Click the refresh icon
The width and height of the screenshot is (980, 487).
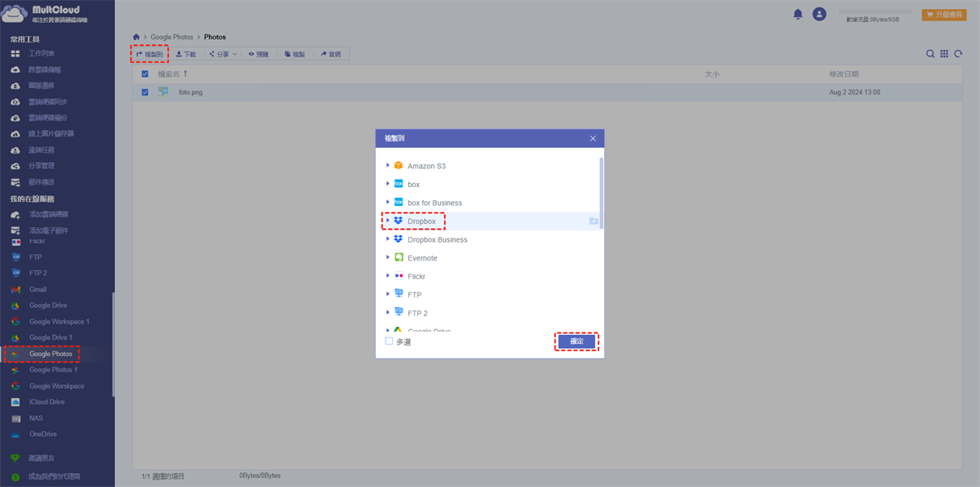pos(958,54)
